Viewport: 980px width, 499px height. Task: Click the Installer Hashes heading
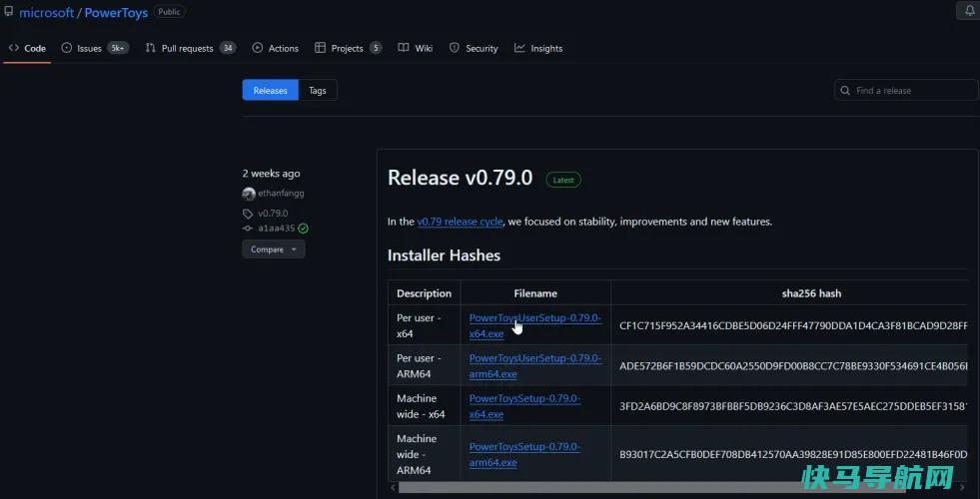coord(444,255)
